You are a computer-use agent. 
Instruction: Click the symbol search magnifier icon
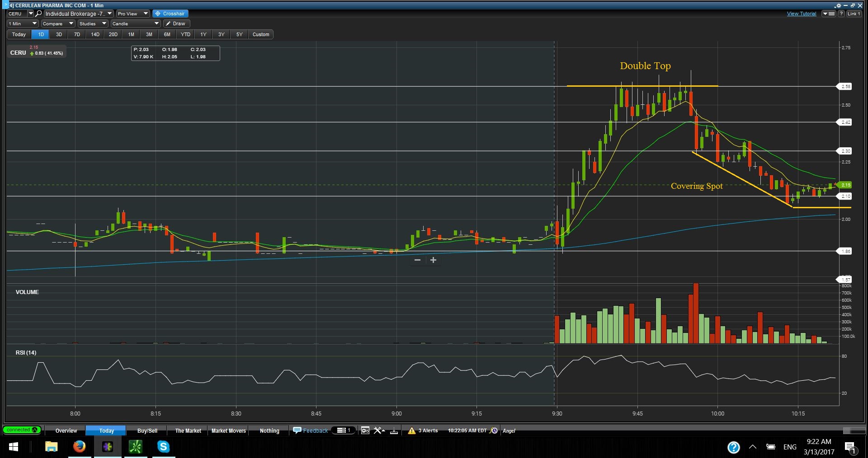39,14
